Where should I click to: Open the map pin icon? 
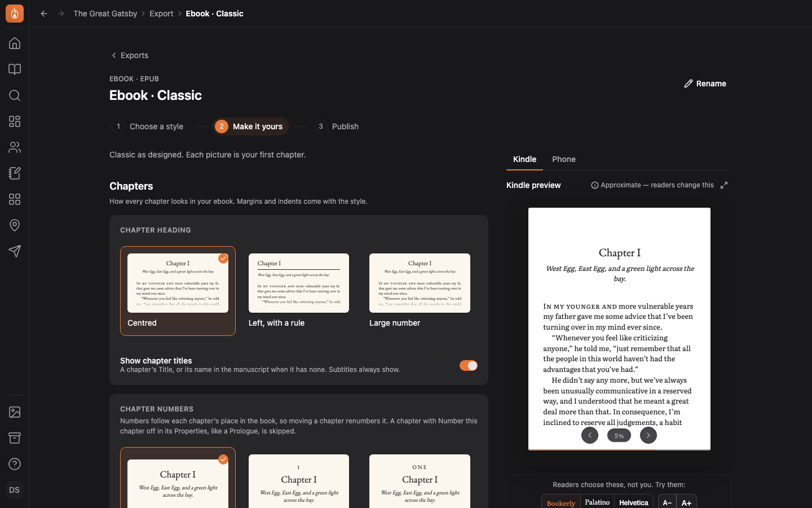[x=15, y=225]
